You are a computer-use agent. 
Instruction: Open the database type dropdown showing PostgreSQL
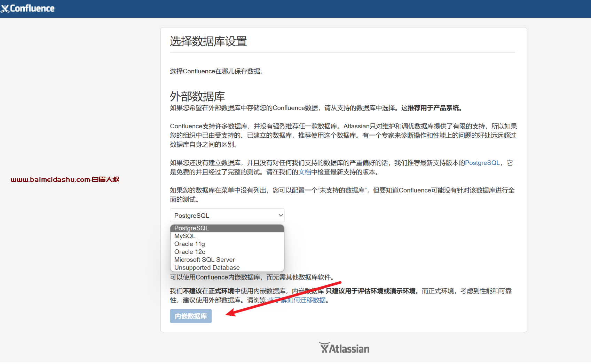(227, 215)
